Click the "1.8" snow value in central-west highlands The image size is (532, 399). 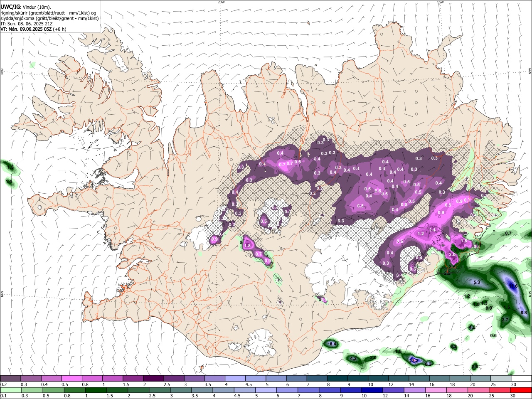point(248,246)
